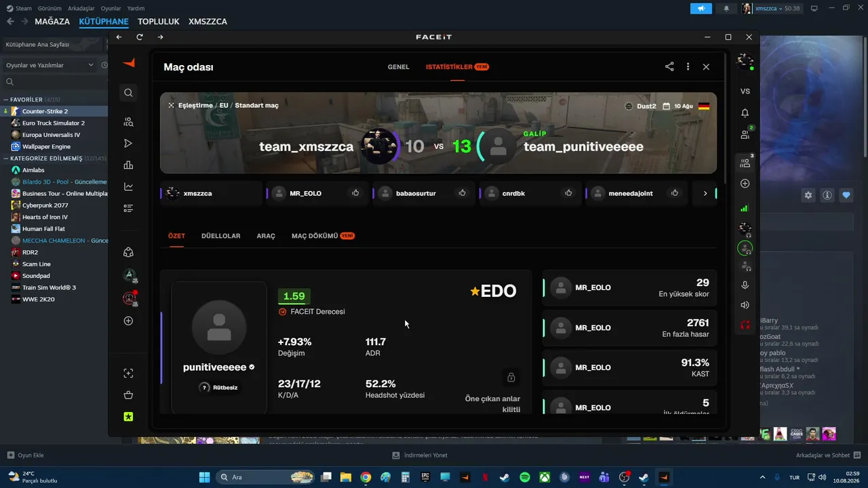
Task: Give a thumbs up to cnrdbk
Action: tap(568, 193)
